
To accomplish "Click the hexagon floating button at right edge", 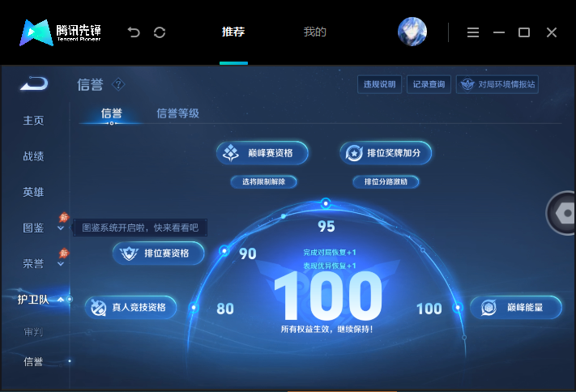I will point(561,213).
